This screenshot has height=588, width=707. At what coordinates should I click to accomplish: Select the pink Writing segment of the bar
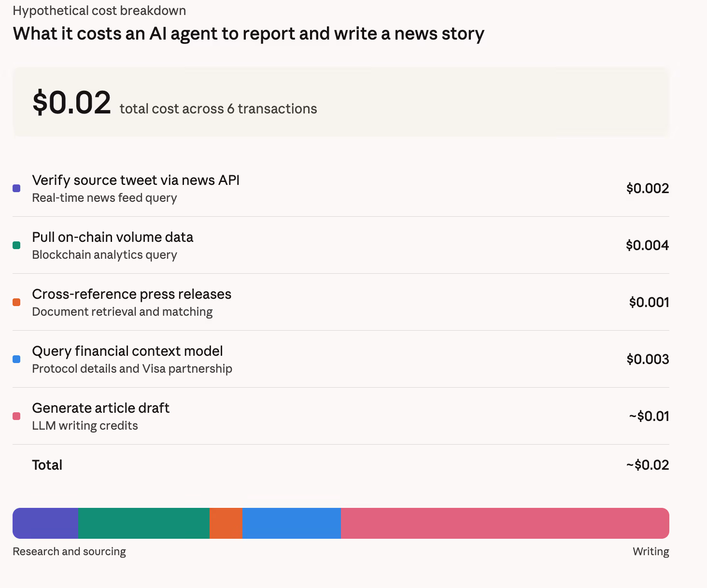505,523
